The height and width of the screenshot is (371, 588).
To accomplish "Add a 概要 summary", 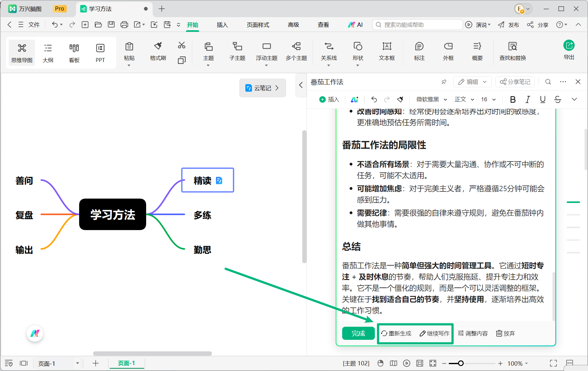I will [x=477, y=51].
